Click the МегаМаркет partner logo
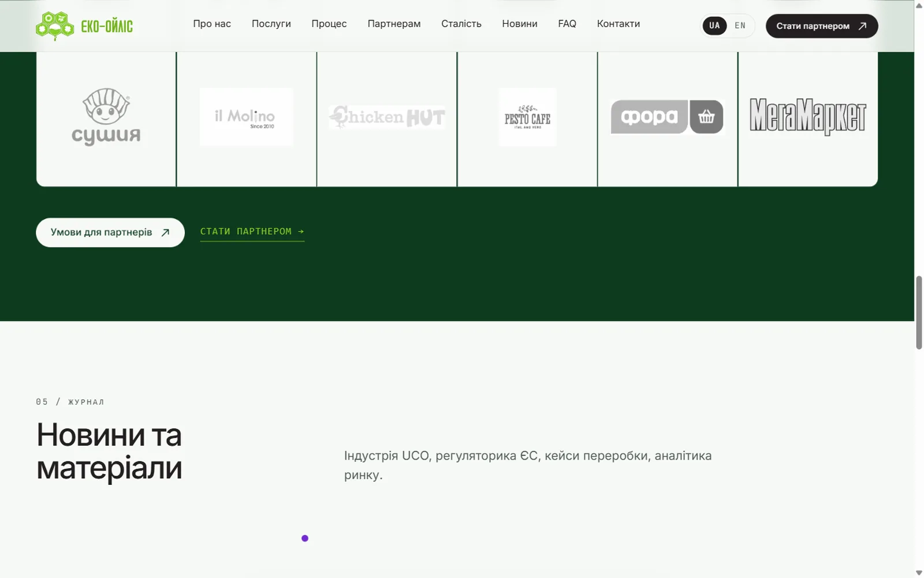This screenshot has height=578, width=924. [808, 117]
